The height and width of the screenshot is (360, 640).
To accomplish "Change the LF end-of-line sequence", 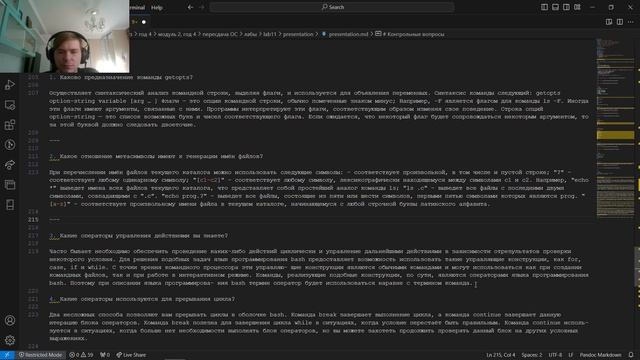I will (x=571, y=355).
